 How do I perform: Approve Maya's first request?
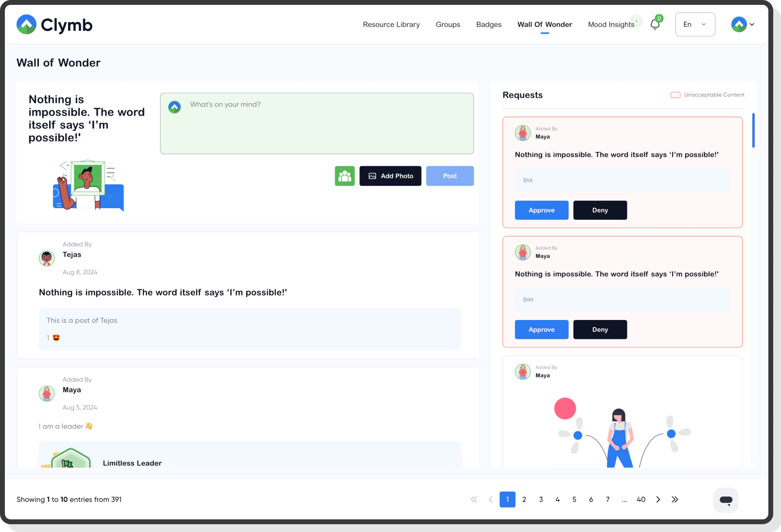(541, 210)
